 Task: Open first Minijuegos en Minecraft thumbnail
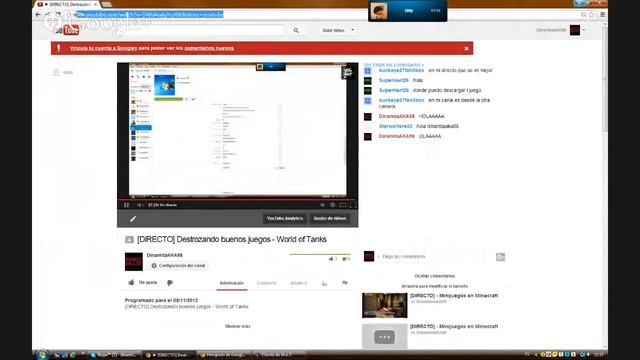(384, 305)
